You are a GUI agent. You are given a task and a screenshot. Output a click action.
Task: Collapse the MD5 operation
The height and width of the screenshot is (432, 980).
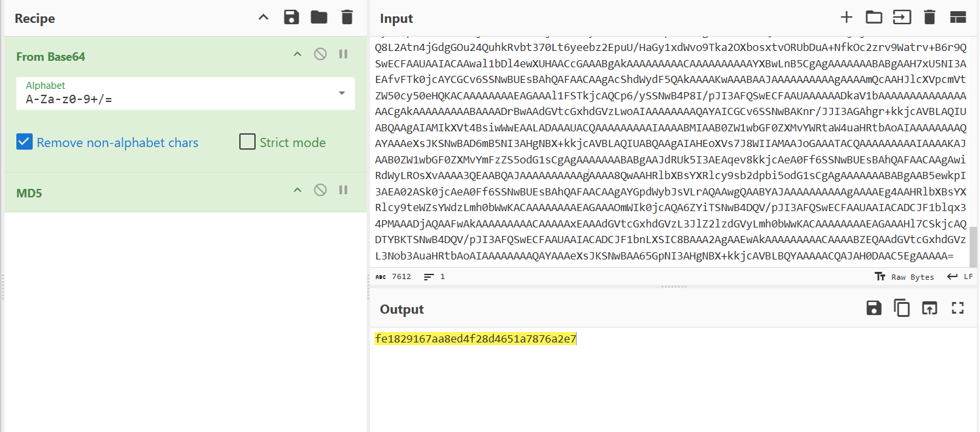tap(297, 190)
